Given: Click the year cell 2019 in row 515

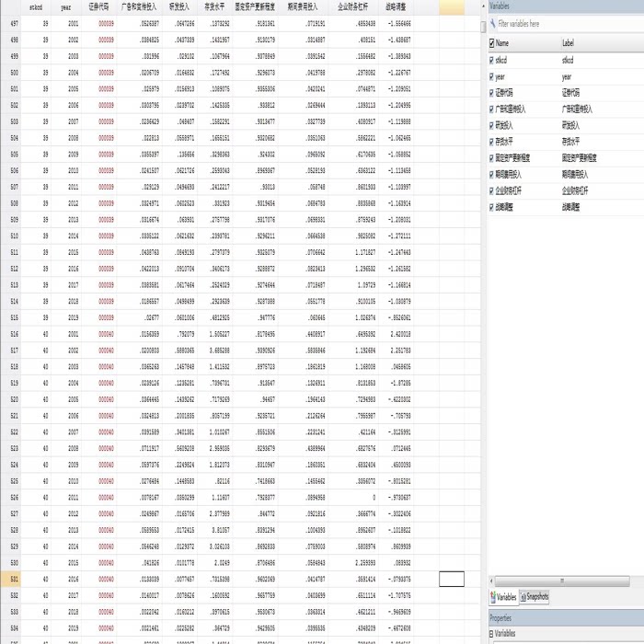Looking at the screenshot, I should [x=66, y=318].
